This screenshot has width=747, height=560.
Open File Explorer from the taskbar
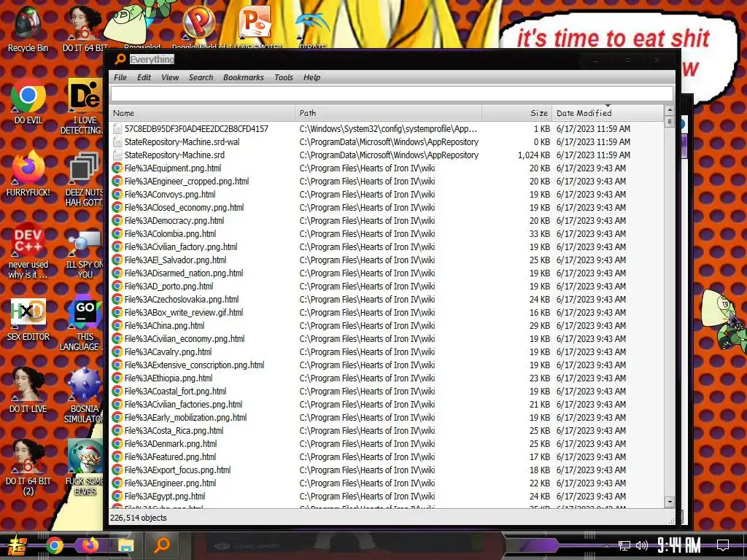point(125,545)
